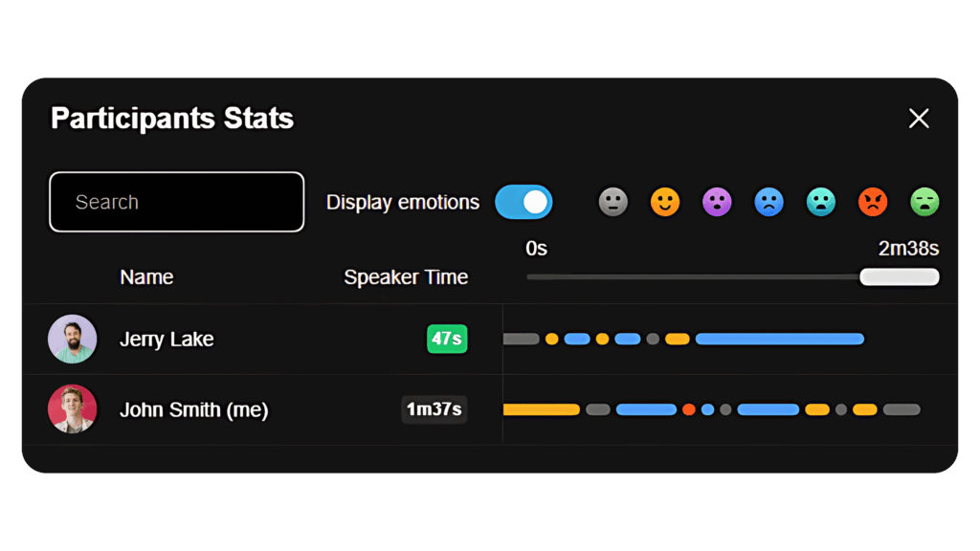Click into the Search field
The height and width of the screenshot is (551, 980).
point(177,202)
